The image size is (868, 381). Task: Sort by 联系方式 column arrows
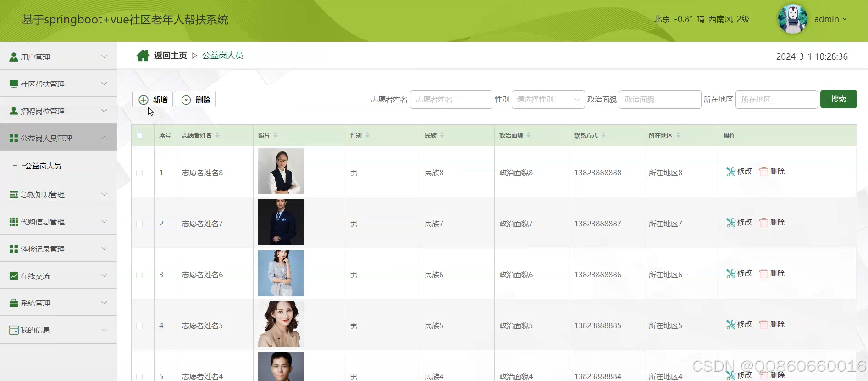pos(603,135)
